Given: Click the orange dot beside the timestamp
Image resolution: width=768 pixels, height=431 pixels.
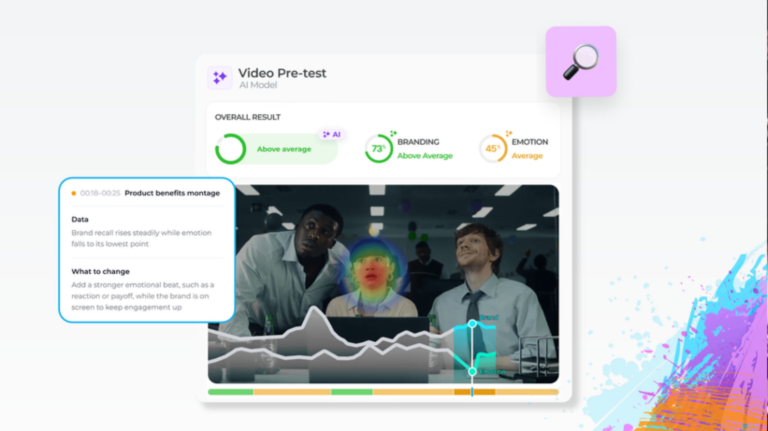Looking at the screenshot, I should point(73,193).
